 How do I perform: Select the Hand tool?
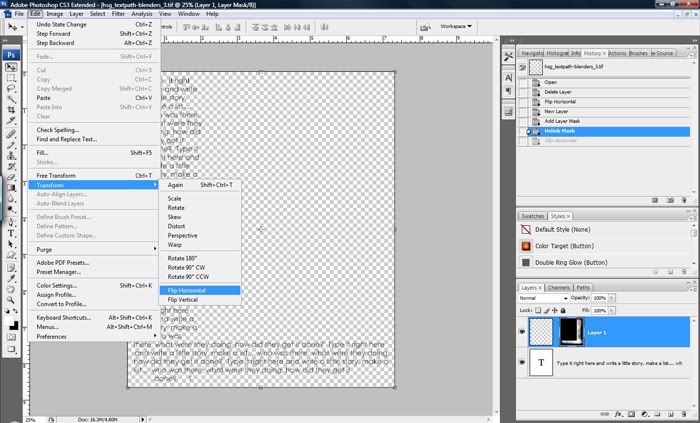(x=11, y=289)
